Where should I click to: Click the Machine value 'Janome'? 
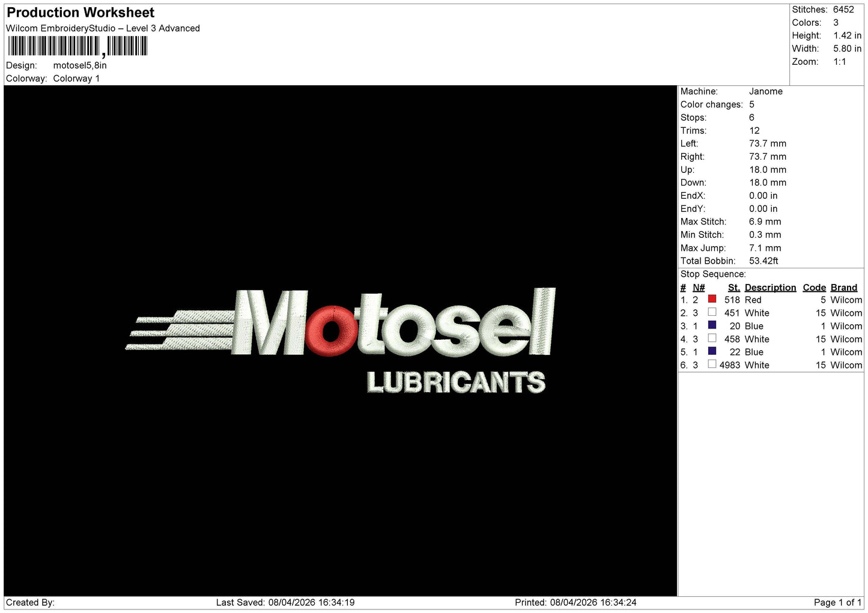(x=766, y=91)
